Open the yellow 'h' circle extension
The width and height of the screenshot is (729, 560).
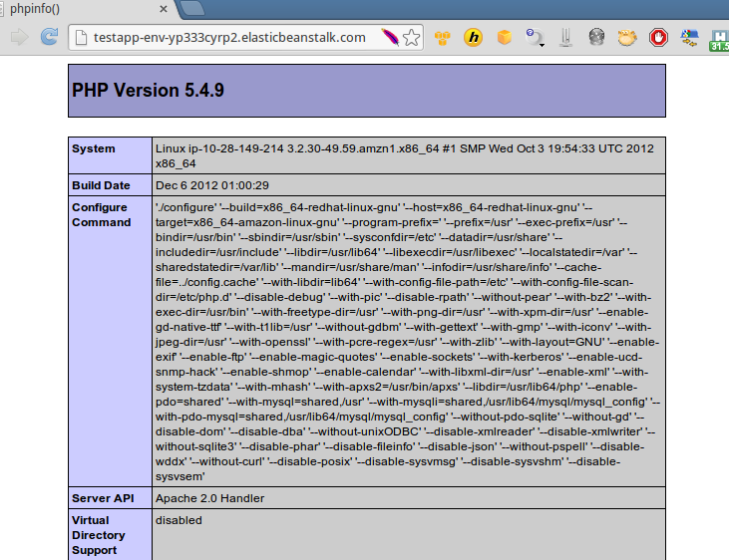[x=474, y=37]
